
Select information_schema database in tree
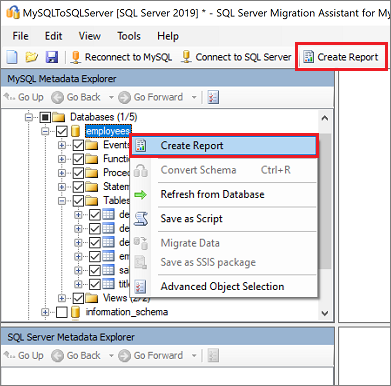click(x=127, y=312)
